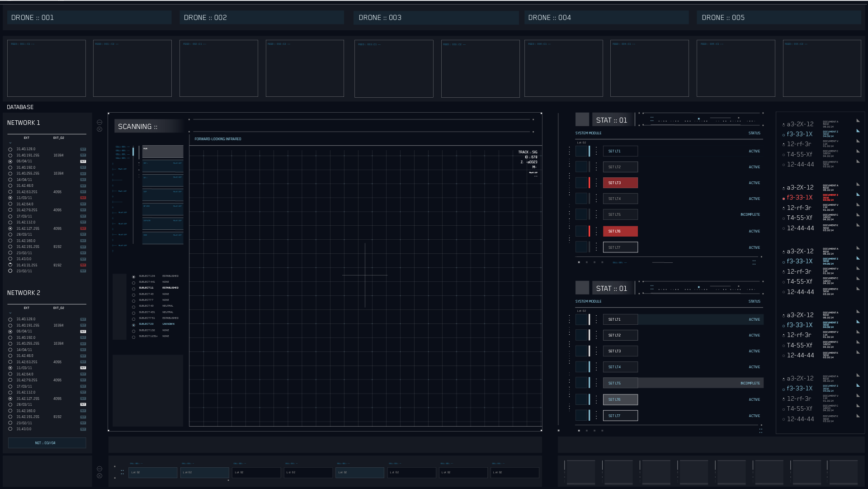Click four-dot grid icon at upper STAT panel footer

pos(754,262)
